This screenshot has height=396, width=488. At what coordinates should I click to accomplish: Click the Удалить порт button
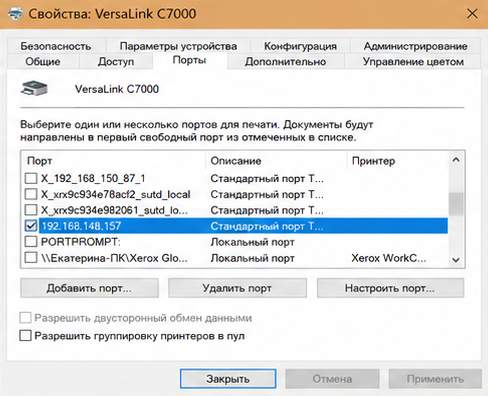pyautogui.click(x=237, y=288)
